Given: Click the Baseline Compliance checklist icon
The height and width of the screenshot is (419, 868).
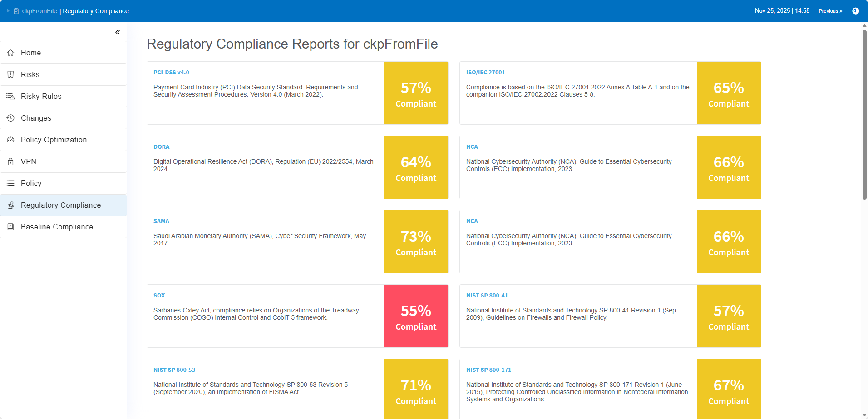Looking at the screenshot, I should [10, 227].
